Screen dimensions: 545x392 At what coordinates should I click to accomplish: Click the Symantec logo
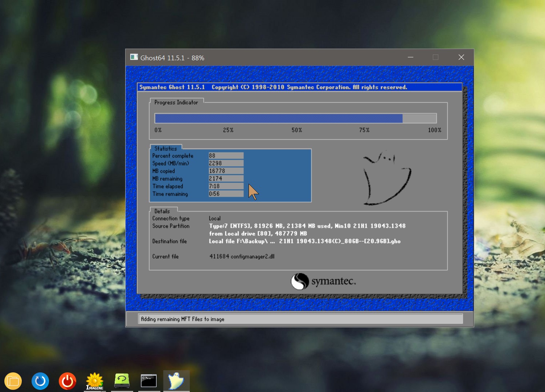[x=323, y=281]
